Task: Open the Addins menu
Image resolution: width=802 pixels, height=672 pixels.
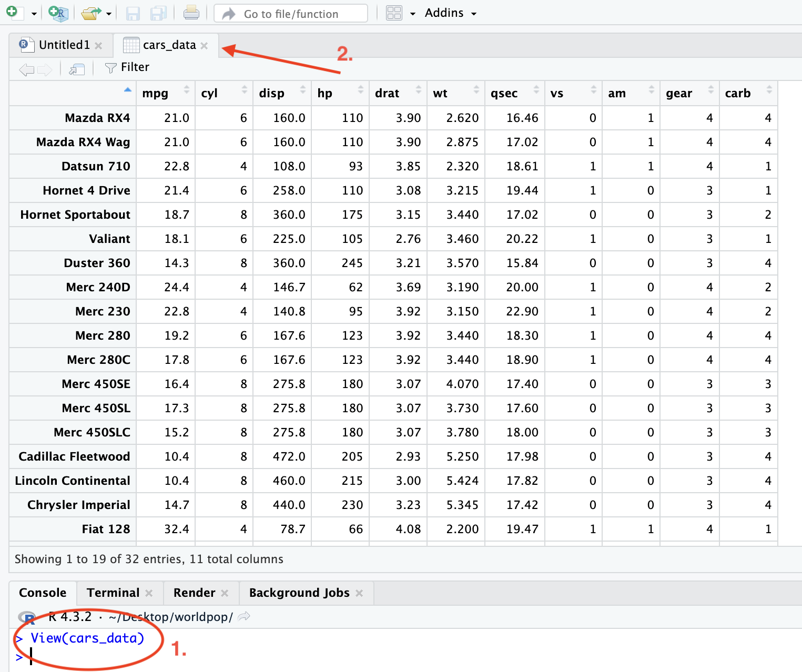Action: (x=451, y=13)
